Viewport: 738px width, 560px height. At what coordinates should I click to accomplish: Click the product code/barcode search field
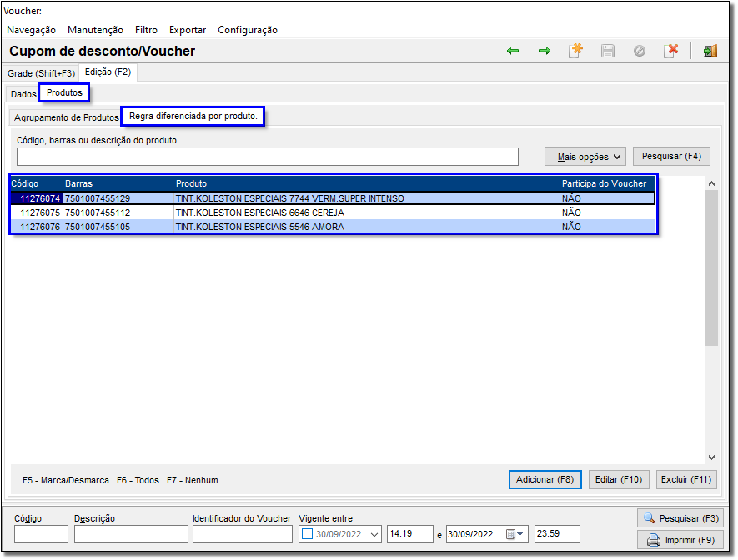point(268,157)
